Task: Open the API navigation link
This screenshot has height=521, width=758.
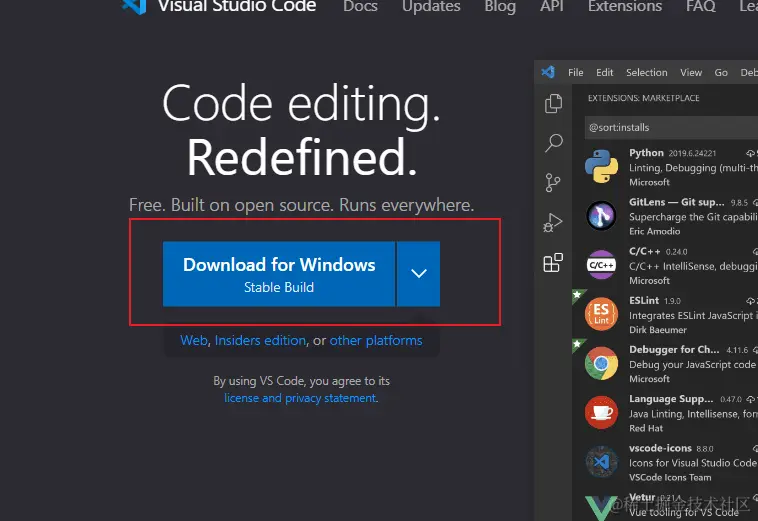Action: point(552,6)
